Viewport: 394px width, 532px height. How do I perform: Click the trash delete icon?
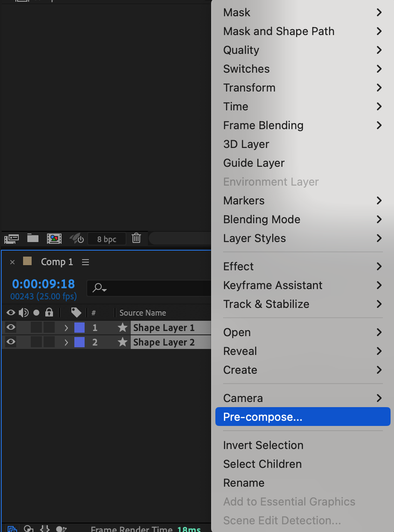tap(136, 238)
